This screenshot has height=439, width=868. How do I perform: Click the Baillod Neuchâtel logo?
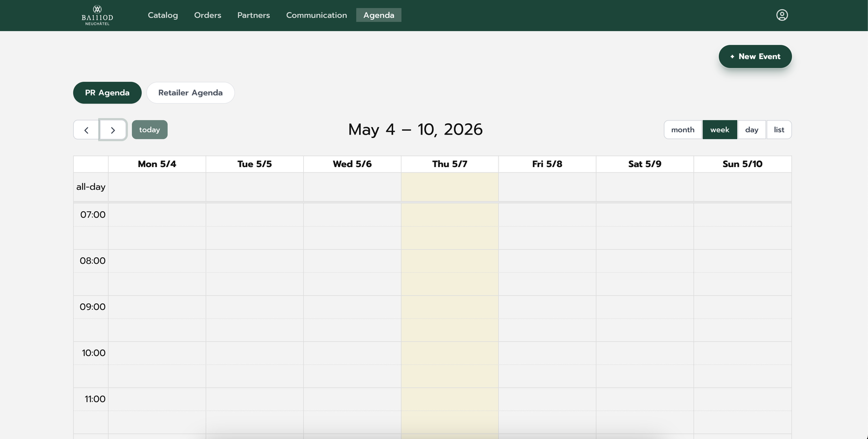pos(97,15)
